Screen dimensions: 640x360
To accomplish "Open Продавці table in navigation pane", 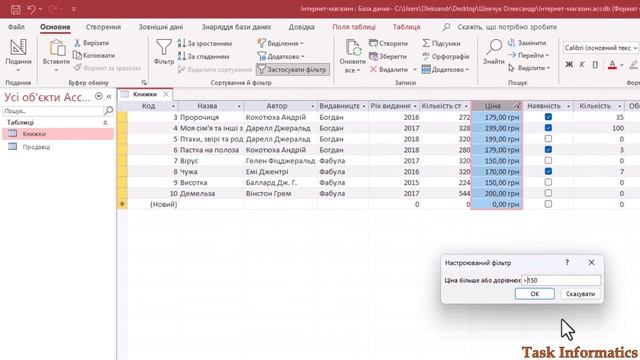I will (x=58, y=147).
